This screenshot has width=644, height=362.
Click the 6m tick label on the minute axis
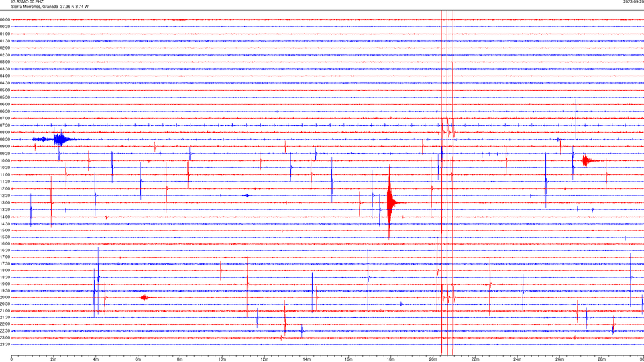pyautogui.click(x=138, y=359)
